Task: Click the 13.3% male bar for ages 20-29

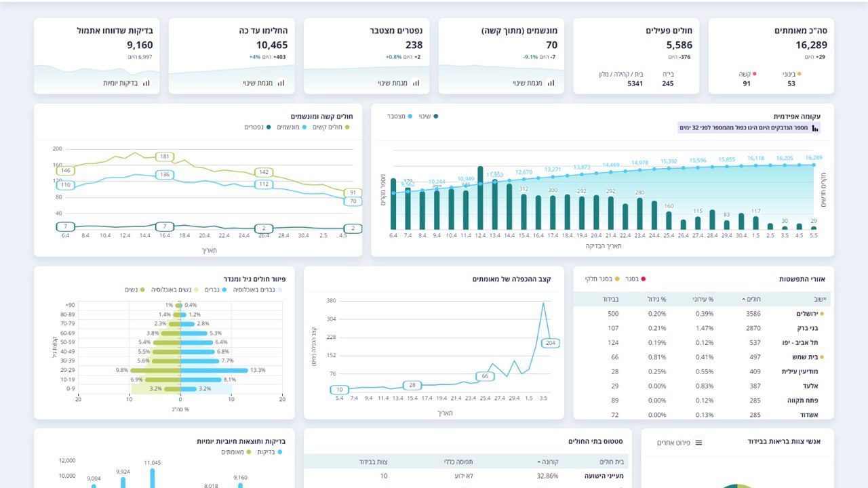Action: (214, 370)
